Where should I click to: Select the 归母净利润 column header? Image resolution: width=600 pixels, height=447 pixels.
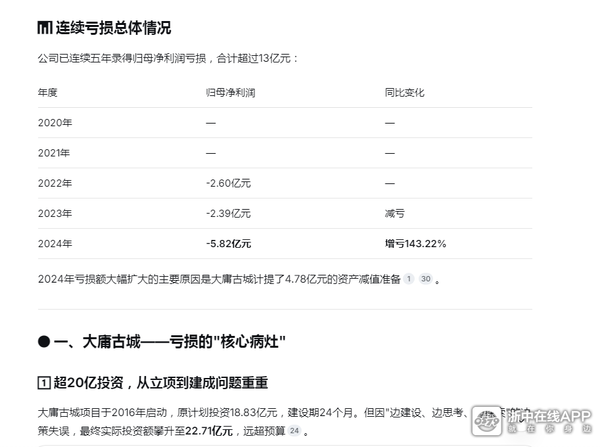pyautogui.click(x=228, y=92)
